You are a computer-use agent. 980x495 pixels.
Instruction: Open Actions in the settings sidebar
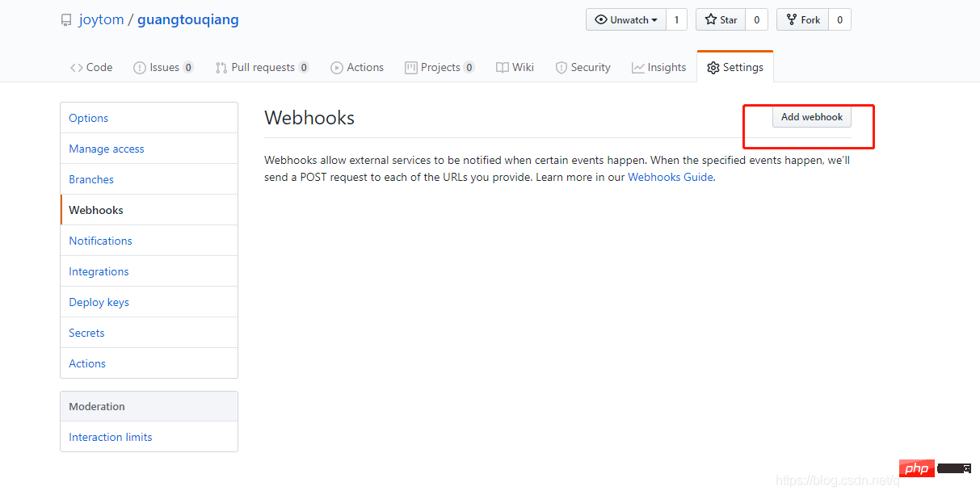tap(149, 363)
